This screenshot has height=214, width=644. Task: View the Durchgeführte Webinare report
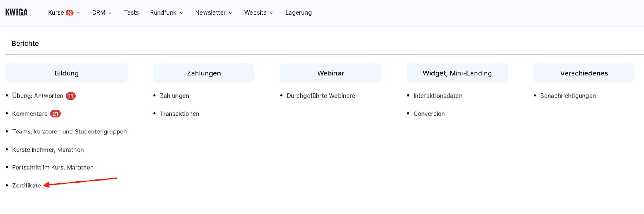point(321,96)
